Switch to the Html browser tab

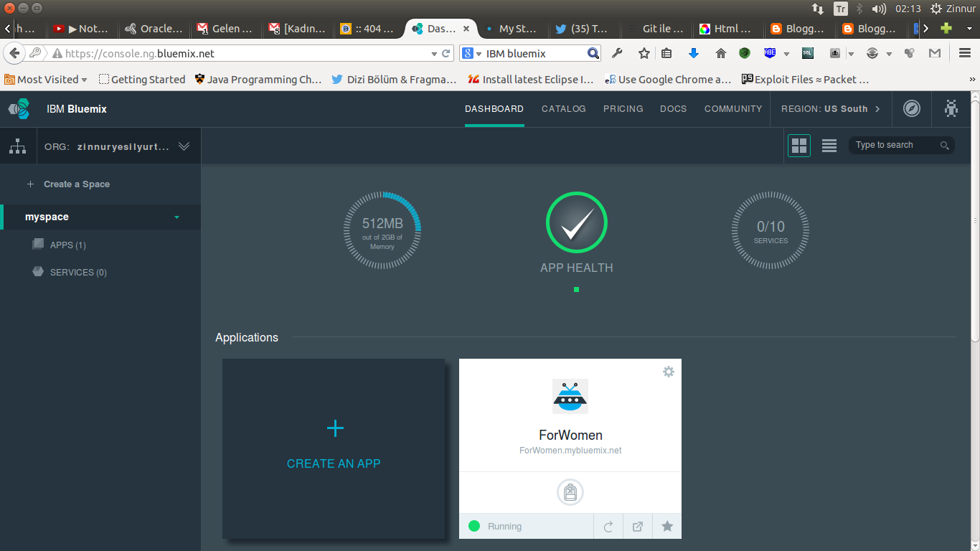727,29
